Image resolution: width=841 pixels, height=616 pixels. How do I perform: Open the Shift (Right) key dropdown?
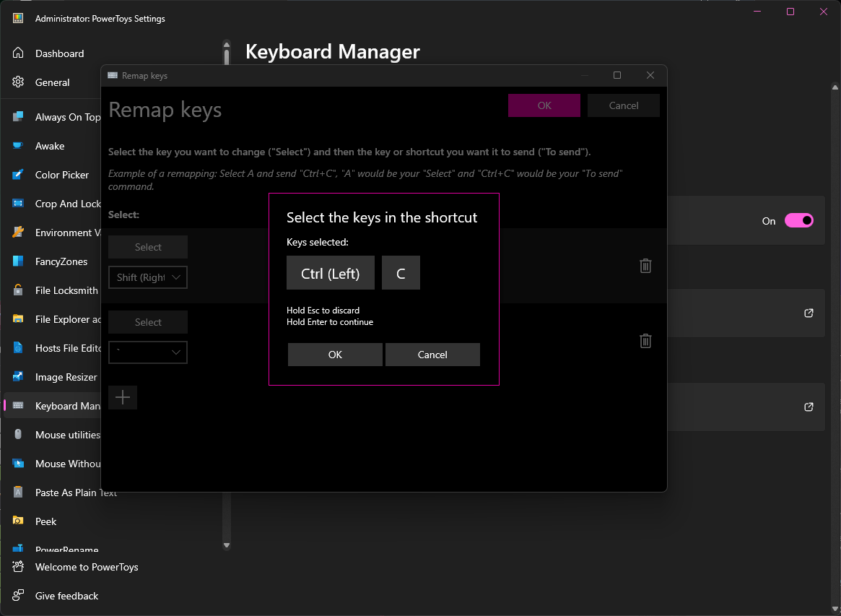[x=147, y=277]
